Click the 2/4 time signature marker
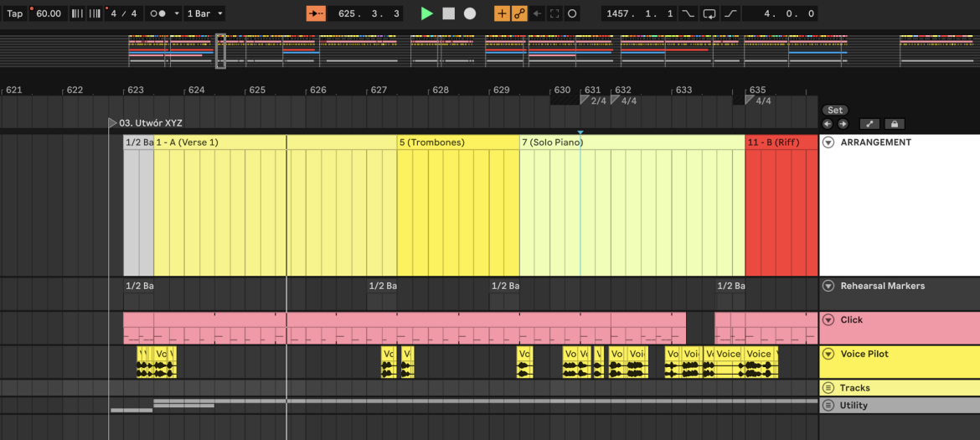 pos(594,101)
